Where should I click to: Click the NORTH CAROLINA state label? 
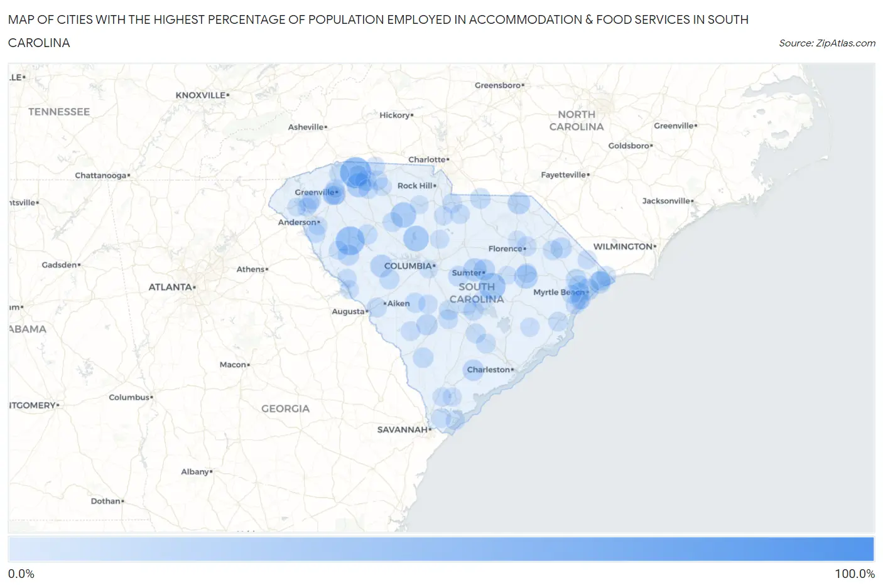click(577, 120)
